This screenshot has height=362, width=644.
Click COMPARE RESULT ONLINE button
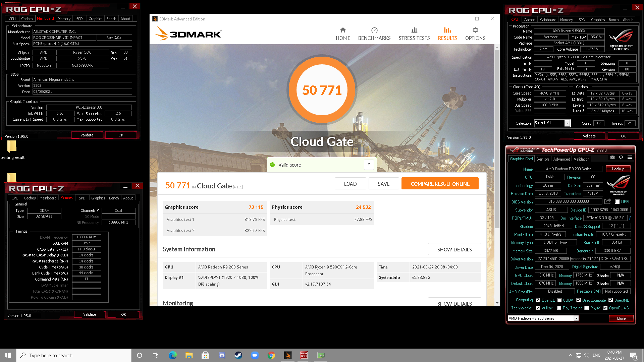pos(440,184)
